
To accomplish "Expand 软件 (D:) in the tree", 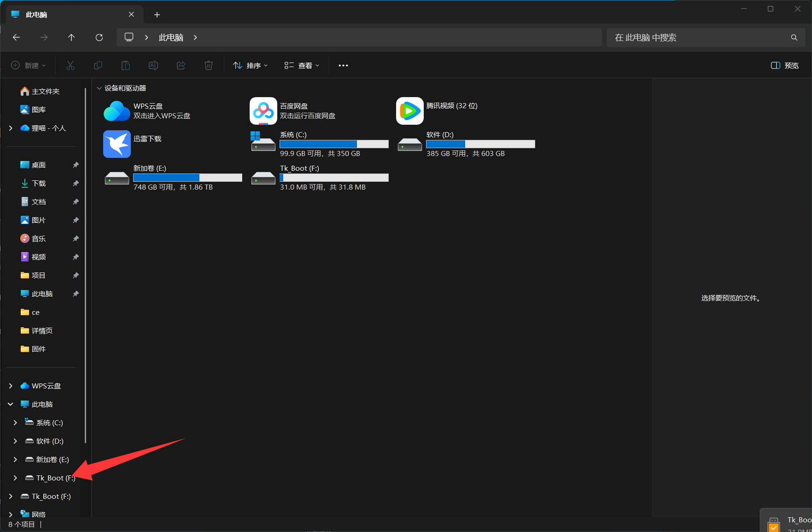I will tap(15, 441).
